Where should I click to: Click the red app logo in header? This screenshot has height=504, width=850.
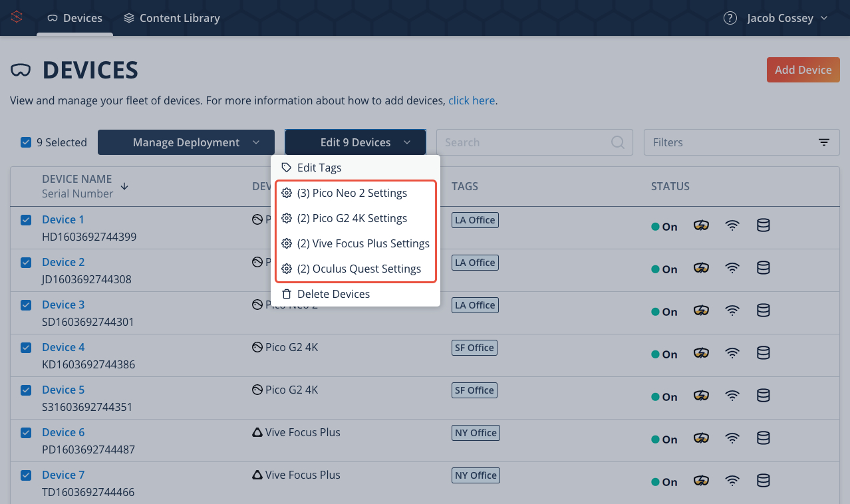(x=17, y=18)
